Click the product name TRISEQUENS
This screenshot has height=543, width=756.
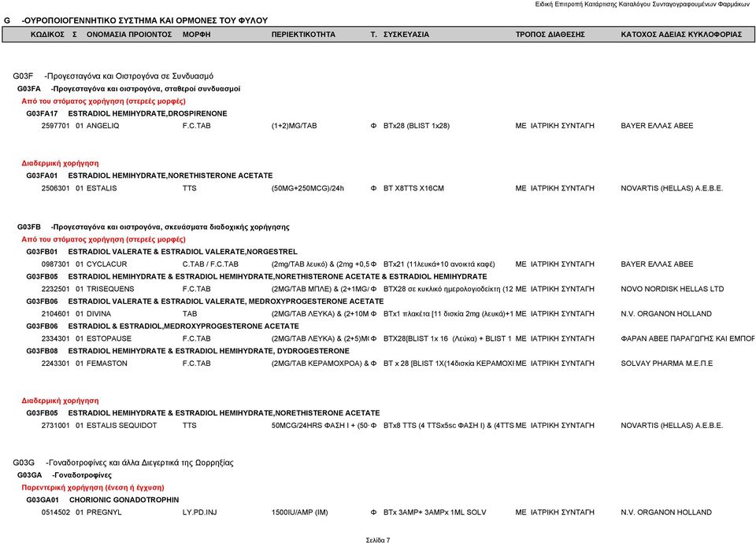click(x=110, y=289)
